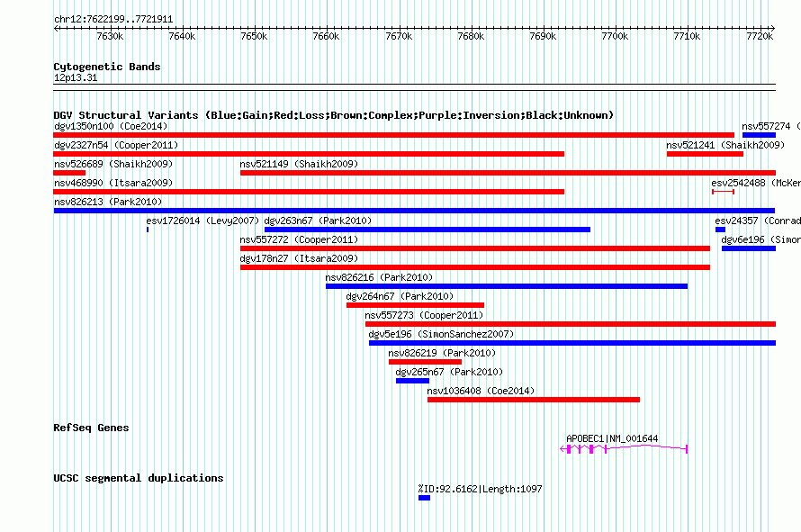Click the dgv264n67 (Park2010) text label
Viewport: 801px width, 532px height.
coord(400,296)
